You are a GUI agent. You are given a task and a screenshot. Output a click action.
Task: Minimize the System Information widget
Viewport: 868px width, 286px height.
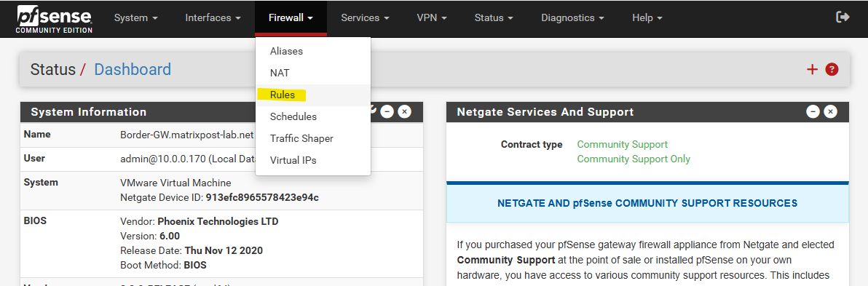387,112
